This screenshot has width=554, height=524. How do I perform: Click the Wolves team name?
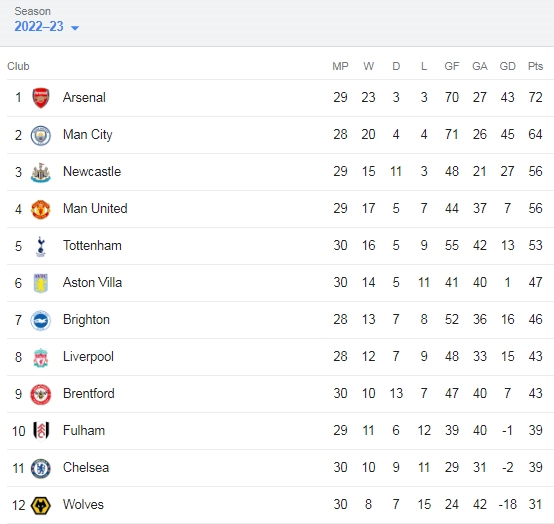(x=83, y=504)
